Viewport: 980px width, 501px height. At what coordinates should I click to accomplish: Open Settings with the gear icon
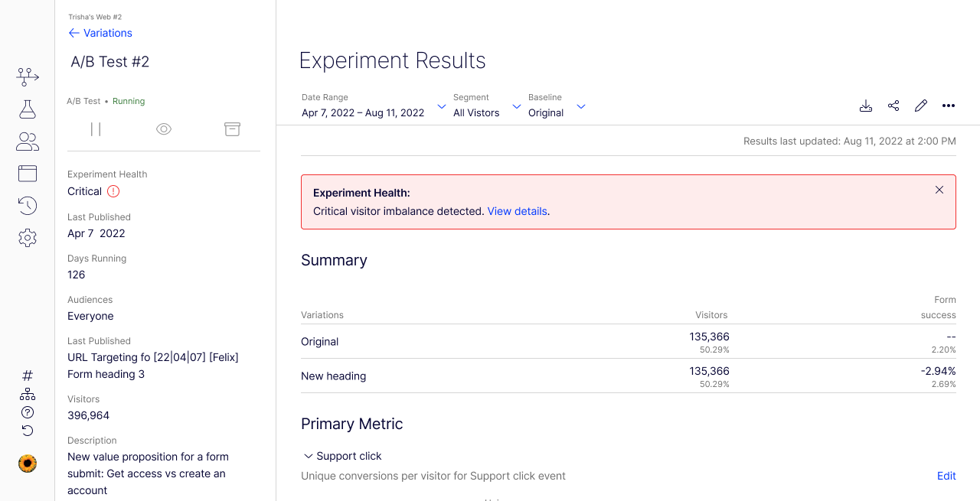pos(27,237)
